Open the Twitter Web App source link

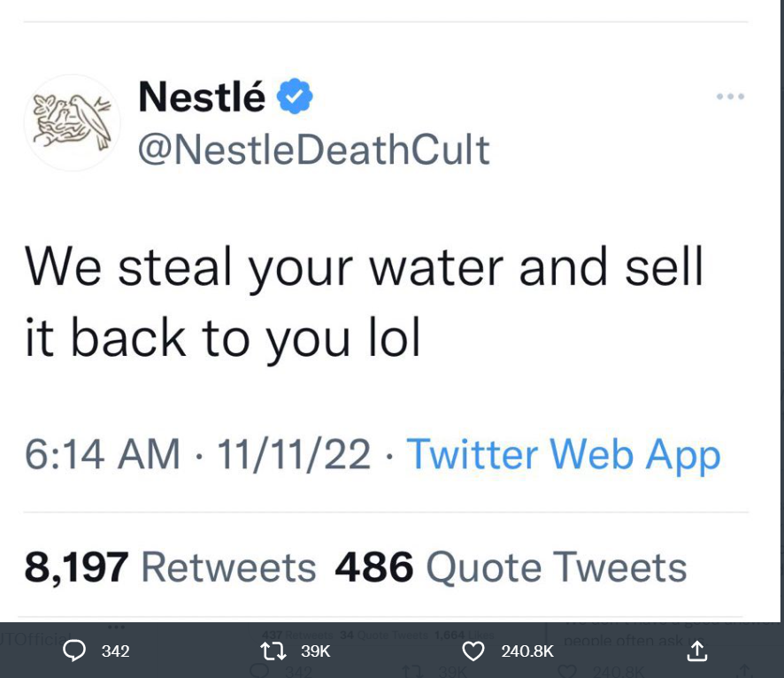click(x=564, y=454)
